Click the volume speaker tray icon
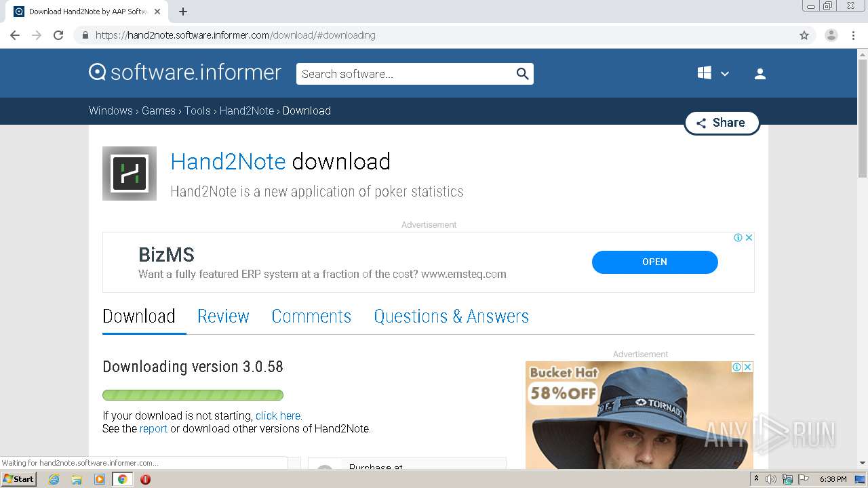 [x=771, y=479]
